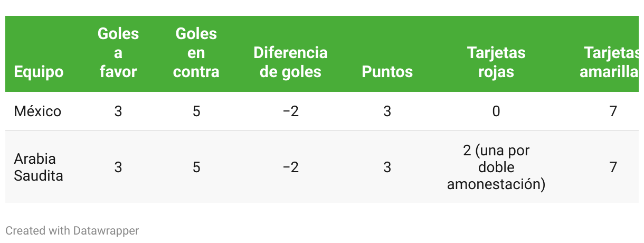Click the Tarjetas amarillas header
The image size is (644, 243).
(612, 62)
